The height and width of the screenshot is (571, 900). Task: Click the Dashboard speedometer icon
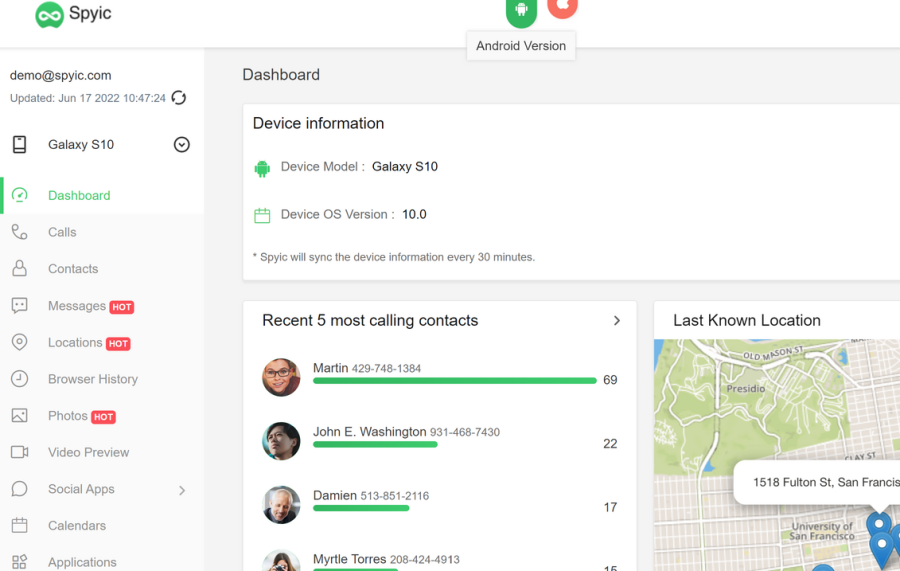tap(20, 195)
